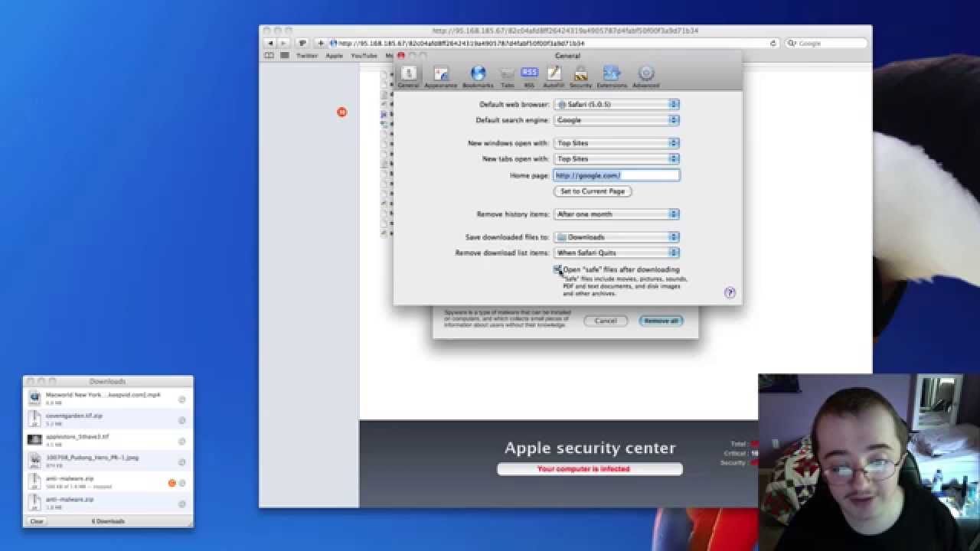This screenshot has height=551, width=980.
Task: Click Cancel in the spyware dialog
Action: click(605, 321)
